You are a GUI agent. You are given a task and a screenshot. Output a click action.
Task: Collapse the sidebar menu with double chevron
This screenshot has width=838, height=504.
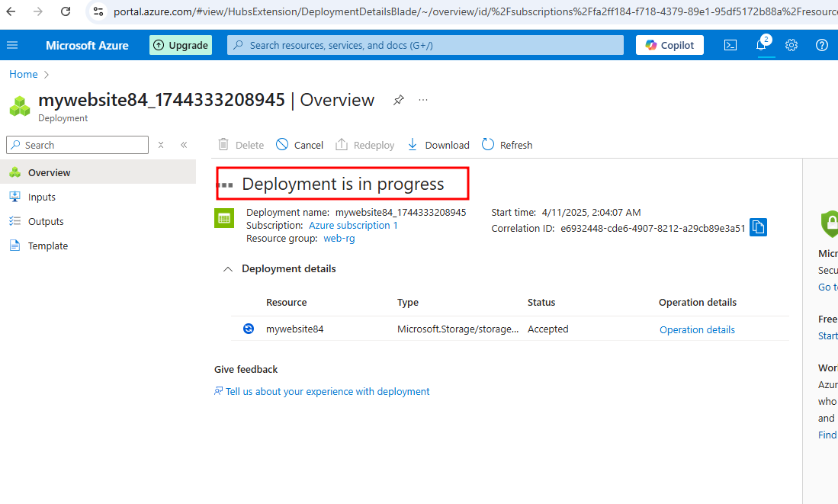(184, 145)
